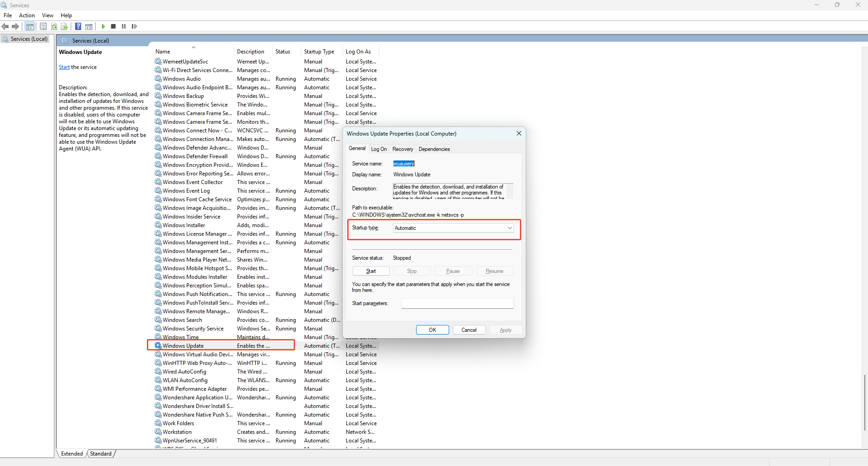
Task: Switch to the Standard view tab
Action: [x=101, y=454]
